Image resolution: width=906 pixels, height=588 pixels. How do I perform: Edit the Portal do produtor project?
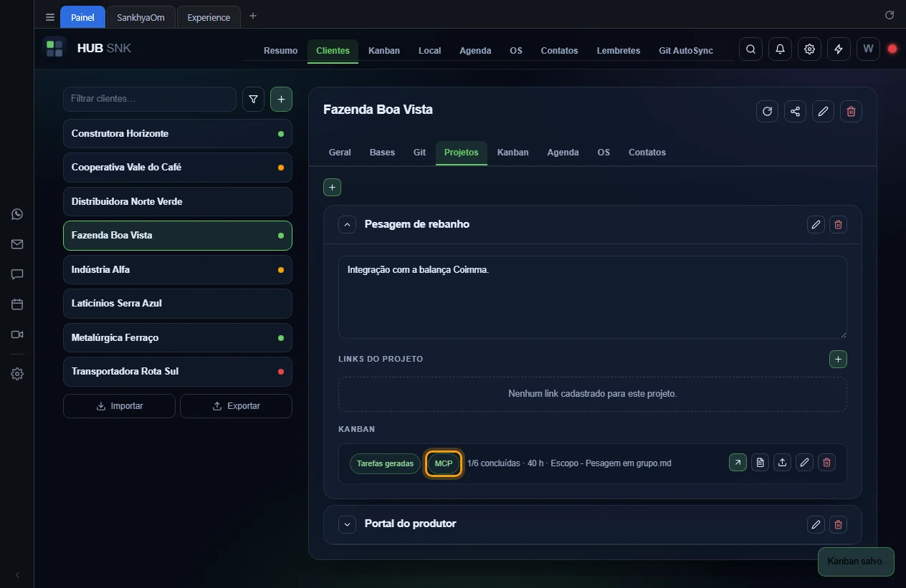click(x=816, y=524)
